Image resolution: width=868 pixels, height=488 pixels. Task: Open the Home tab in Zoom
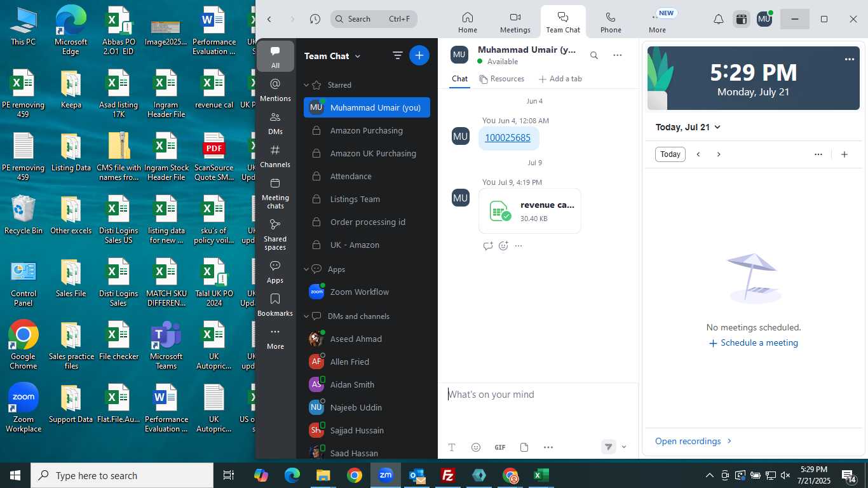tap(468, 22)
